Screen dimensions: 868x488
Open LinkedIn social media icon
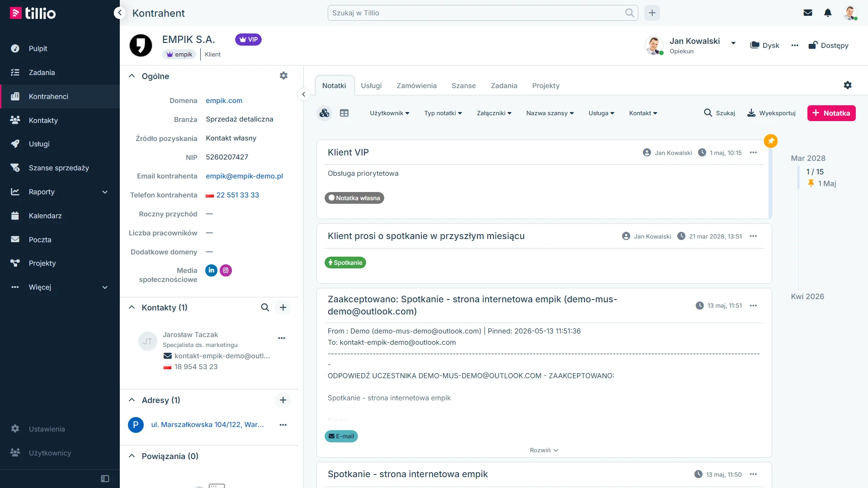[211, 270]
